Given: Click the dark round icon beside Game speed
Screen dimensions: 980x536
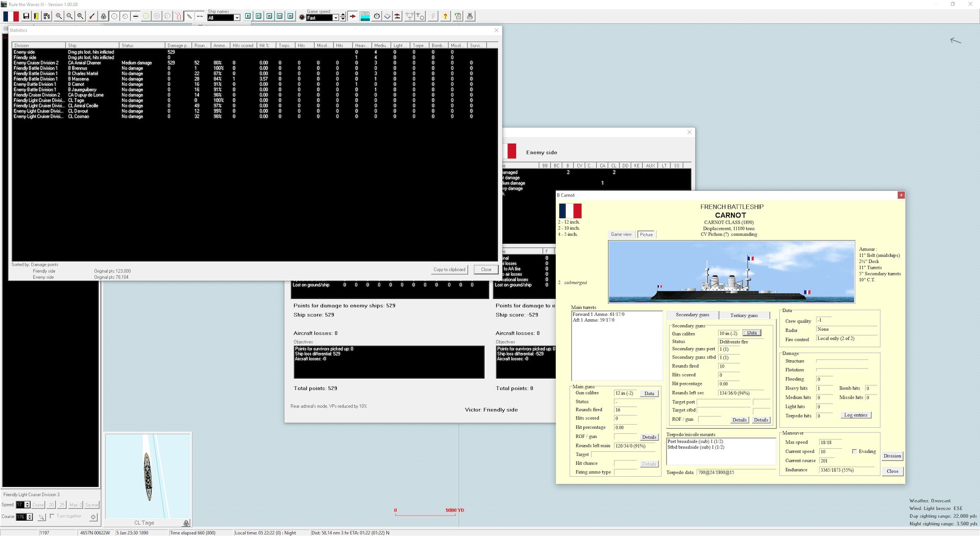Looking at the screenshot, I should 302,17.
